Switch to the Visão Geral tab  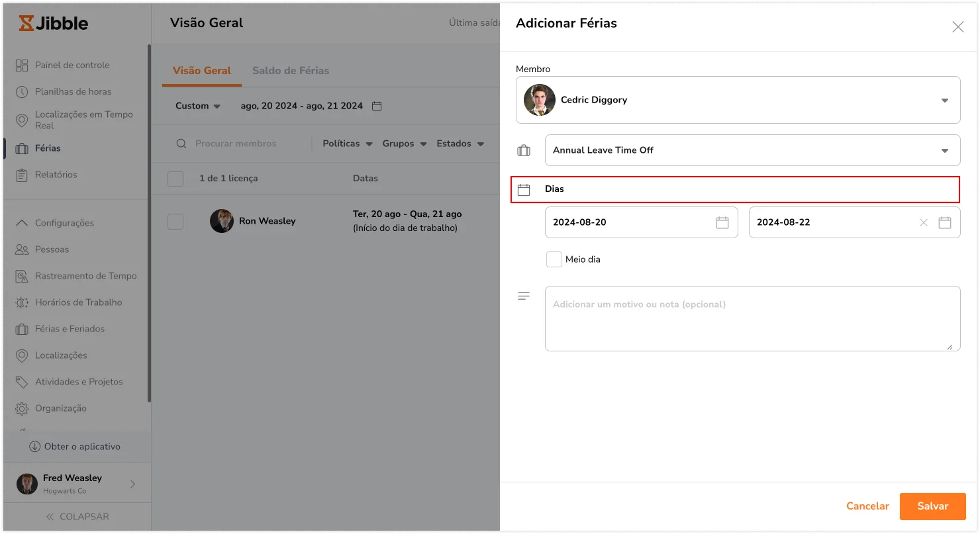(202, 71)
